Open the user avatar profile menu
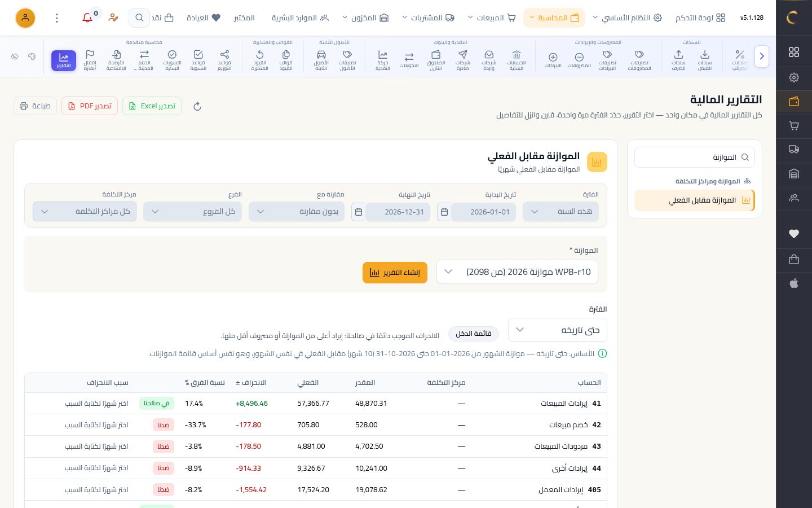This screenshot has width=812, height=508. [x=25, y=17]
